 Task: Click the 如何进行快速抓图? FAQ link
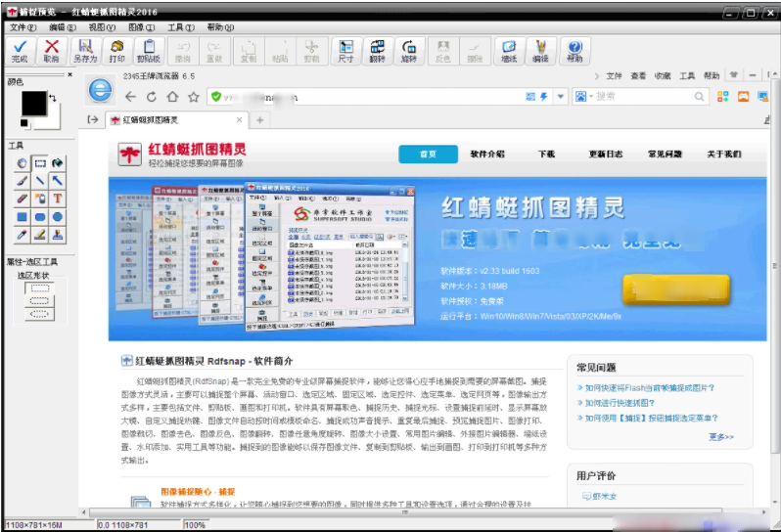(620, 403)
